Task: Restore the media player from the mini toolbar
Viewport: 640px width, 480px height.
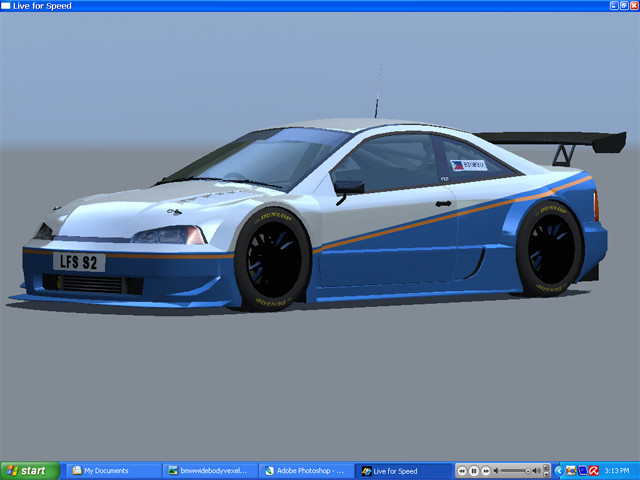Action: 546,468
